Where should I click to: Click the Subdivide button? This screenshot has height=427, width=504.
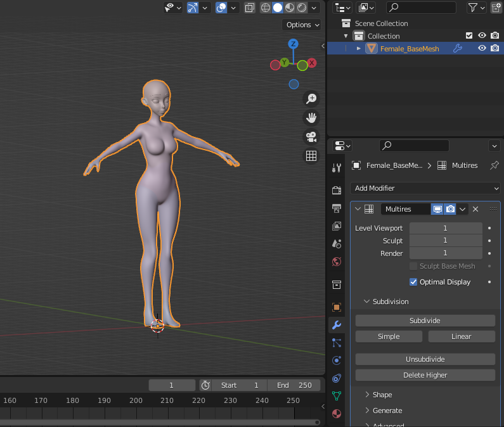pyautogui.click(x=425, y=321)
